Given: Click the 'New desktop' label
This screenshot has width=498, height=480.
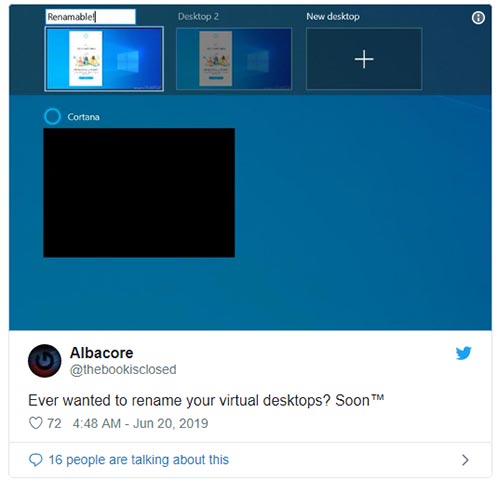Looking at the screenshot, I should point(333,17).
